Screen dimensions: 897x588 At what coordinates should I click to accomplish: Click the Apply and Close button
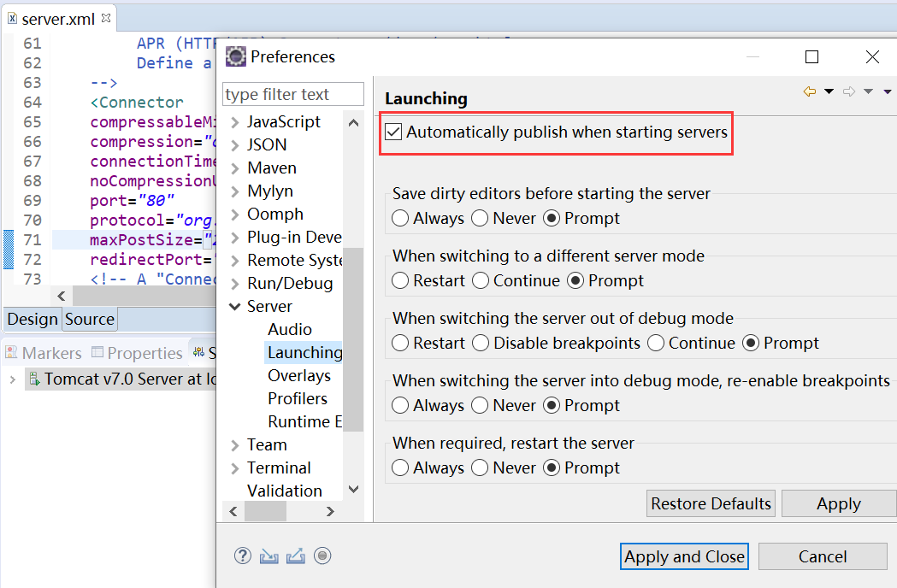click(x=684, y=556)
